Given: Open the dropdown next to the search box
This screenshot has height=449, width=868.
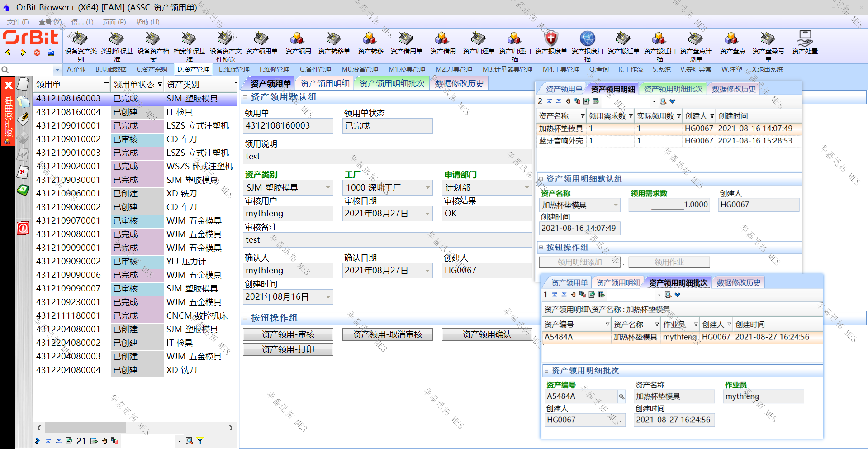Looking at the screenshot, I should (x=57, y=70).
